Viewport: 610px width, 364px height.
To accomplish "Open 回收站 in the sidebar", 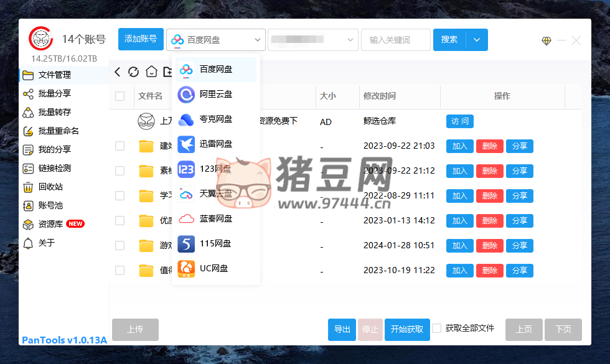I will tap(64, 187).
